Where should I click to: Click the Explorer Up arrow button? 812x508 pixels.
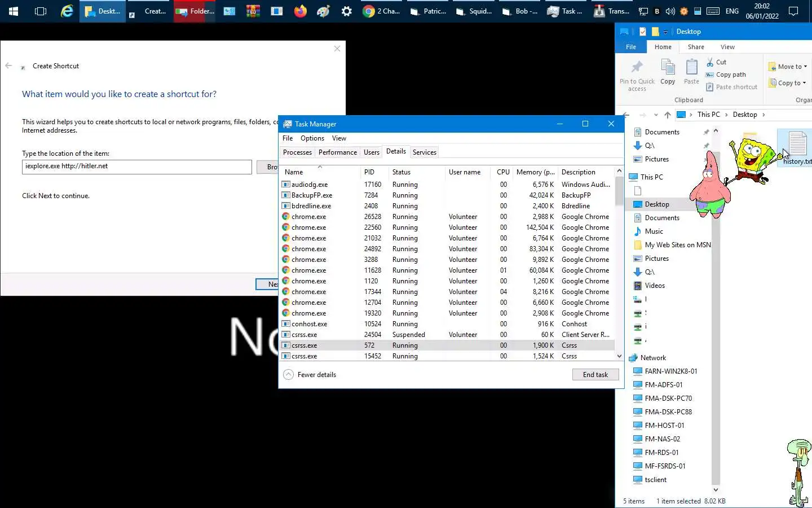(x=668, y=115)
